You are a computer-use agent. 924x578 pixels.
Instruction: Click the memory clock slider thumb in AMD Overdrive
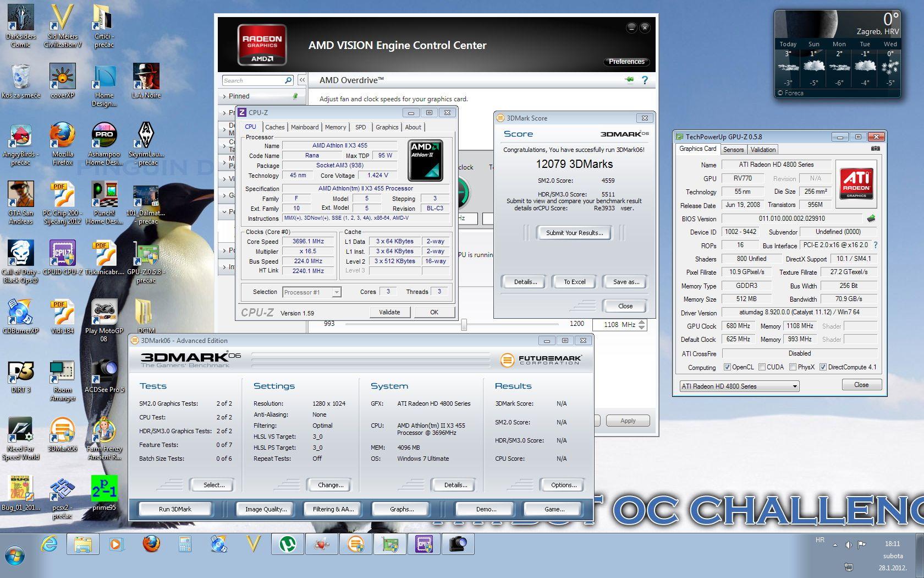pyautogui.click(x=464, y=325)
